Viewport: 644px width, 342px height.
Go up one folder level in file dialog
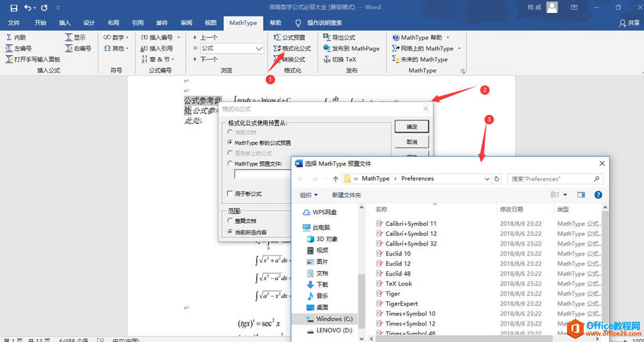point(336,179)
